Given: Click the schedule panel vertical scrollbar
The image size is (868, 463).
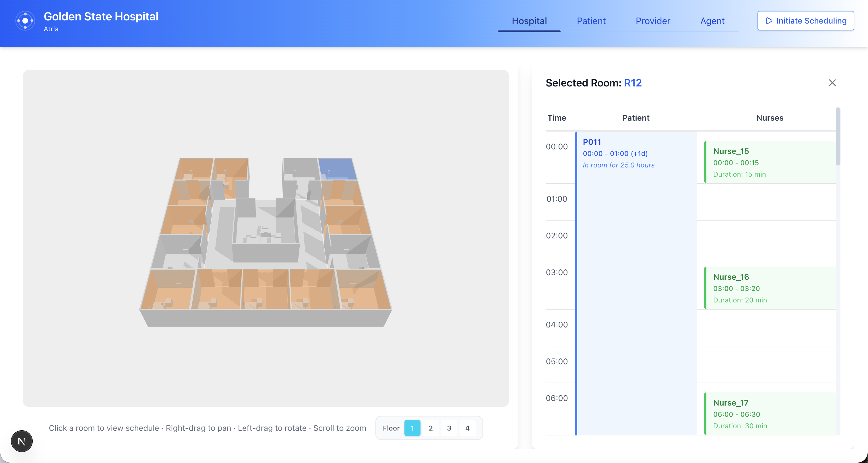Looking at the screenshot, I should [x=838, y=136].
